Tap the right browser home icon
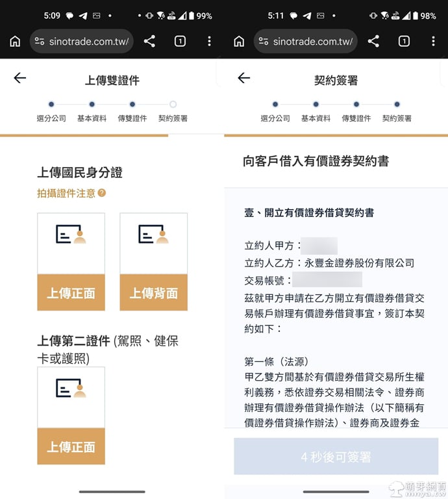This screenshot has width=448, height=499. (x=239, y=42)
